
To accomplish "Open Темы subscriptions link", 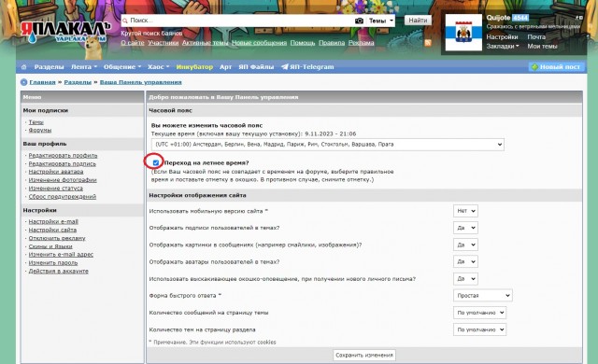I will point(36,122).
